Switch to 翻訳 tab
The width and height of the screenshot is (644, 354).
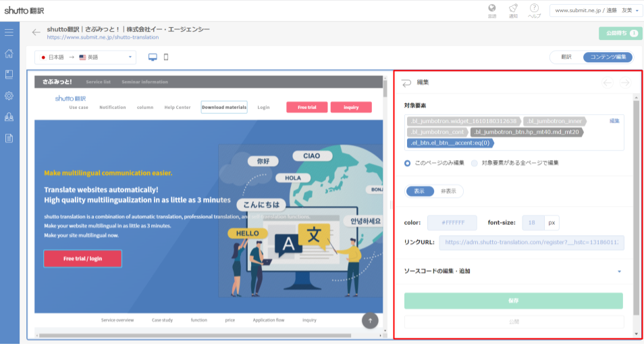click(x=566, y=57)
